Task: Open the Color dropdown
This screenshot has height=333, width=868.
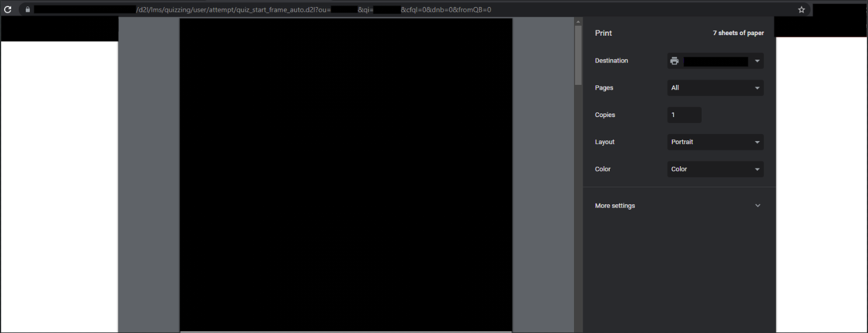Action: [715, 169]
